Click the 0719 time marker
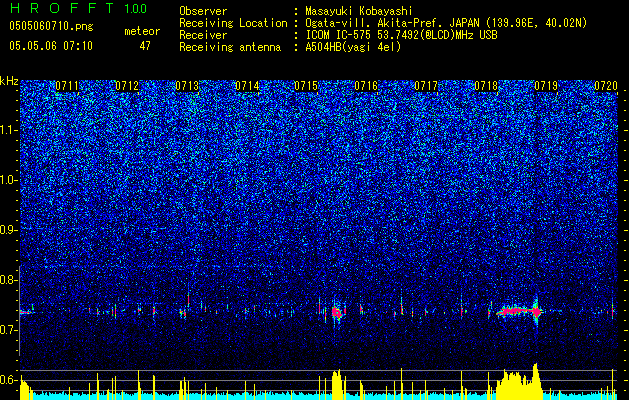This screenshot has height=400, width=629. click(546, 86)
